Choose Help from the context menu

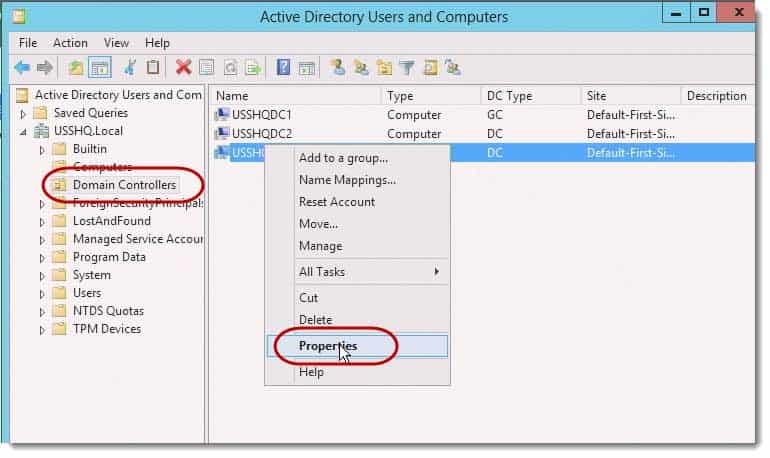coord(357,372)
